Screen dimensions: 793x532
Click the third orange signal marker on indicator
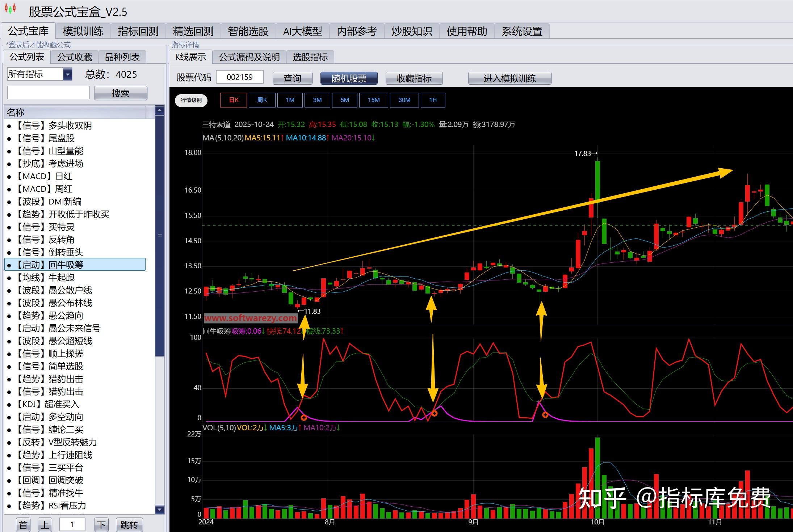point(545,415)
